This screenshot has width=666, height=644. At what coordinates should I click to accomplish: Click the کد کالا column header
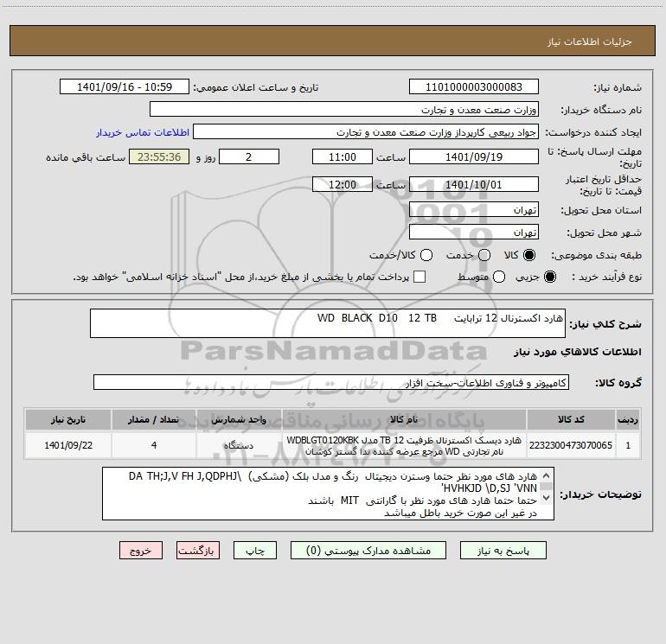click(x=571, y=419)
